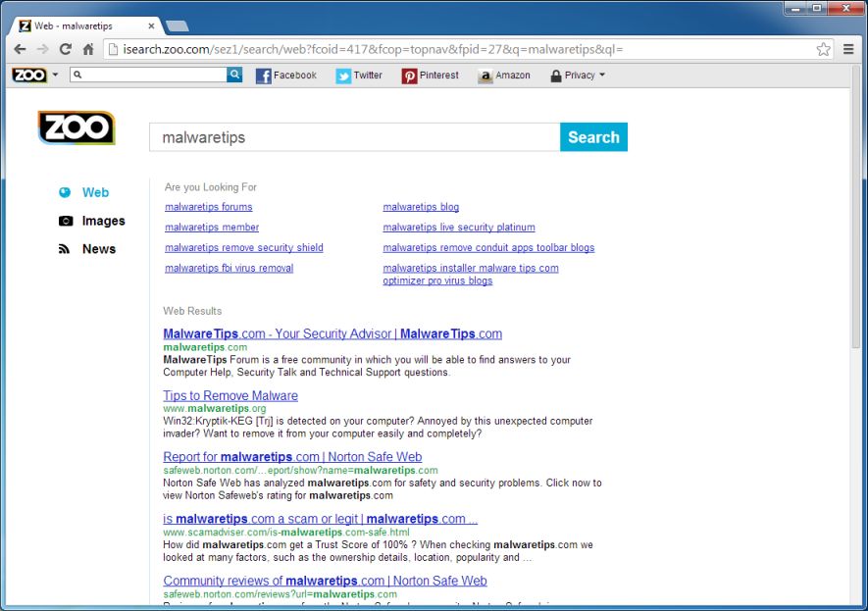Click the 'www.scamadviser.com/is-malwaretips.com-safe.html' URL text
The image size is (868, 611).
(x=286, y=533)
